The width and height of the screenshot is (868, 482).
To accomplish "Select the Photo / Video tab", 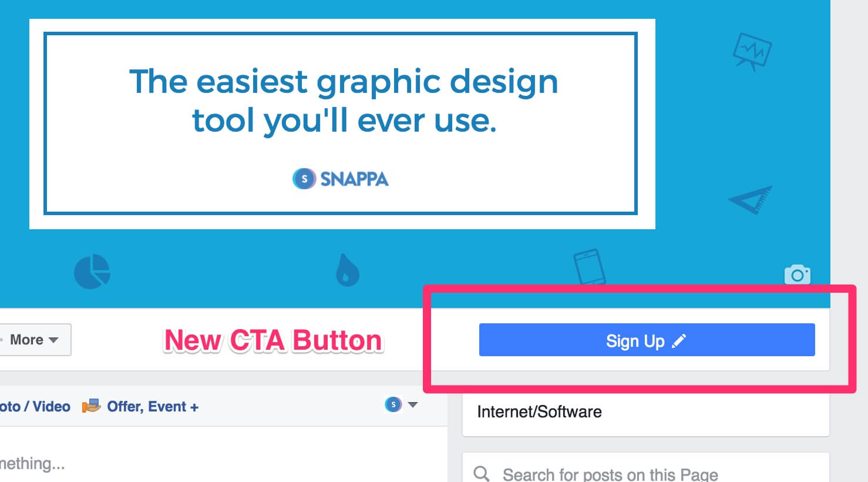I will (34, 407).
